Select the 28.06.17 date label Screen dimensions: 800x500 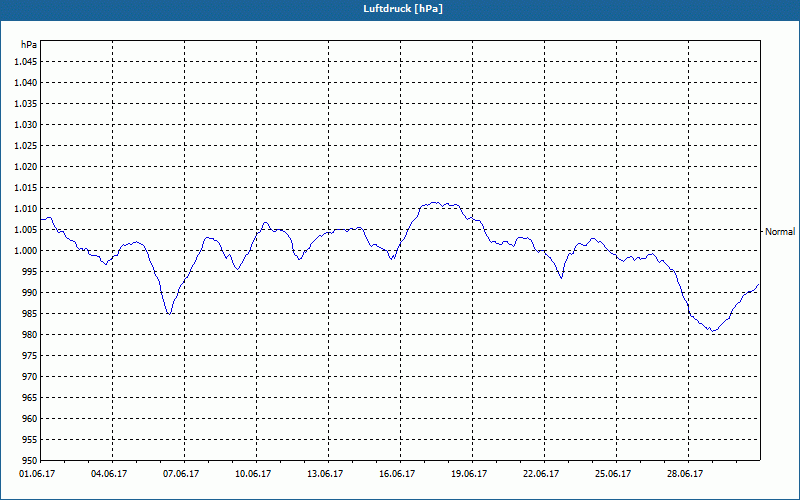click(685, 474)
